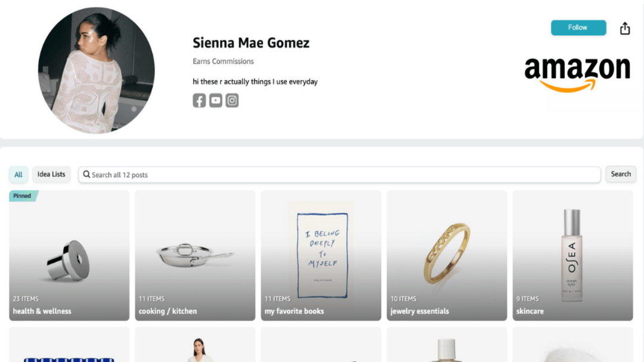Click the Amazon logo
This screenshot has width=644, height=362.
pos(577,73)
